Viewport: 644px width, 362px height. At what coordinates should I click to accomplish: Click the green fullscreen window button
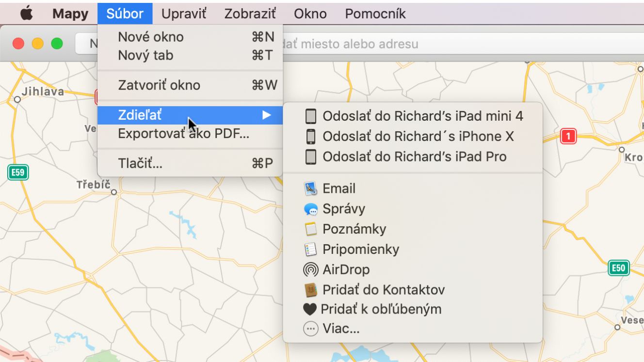coord(57,44)
